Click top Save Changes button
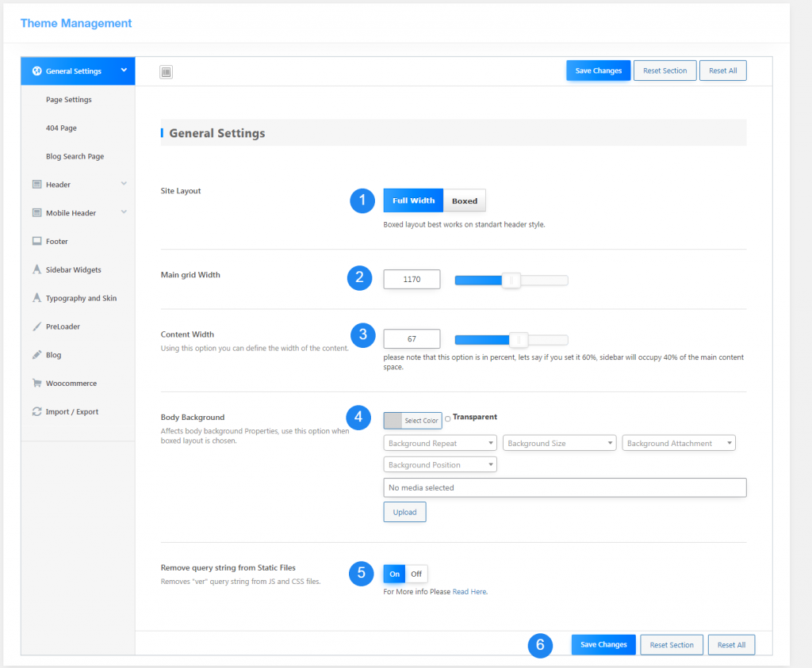Image resolution: width=812 pixels, height=668 pixels. click(x=598, y=71)
